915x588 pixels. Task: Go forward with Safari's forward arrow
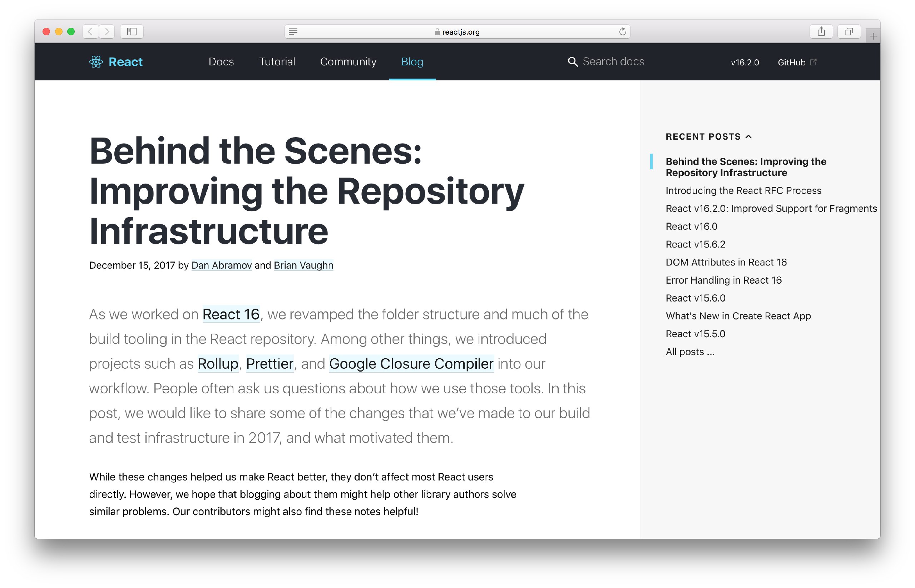pos(107,31)
